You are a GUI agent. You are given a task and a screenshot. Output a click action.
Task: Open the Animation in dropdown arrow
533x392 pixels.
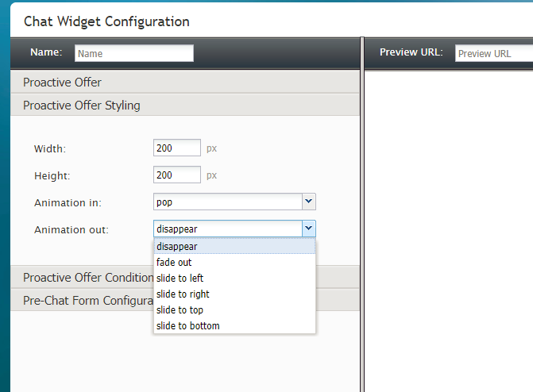pyautogui.click(x=309, y=202)
